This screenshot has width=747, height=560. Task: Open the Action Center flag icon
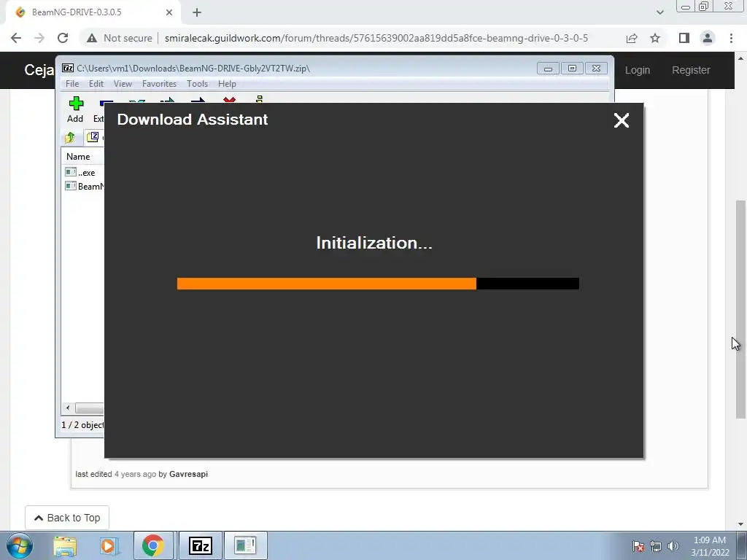[x=638, y=546]
